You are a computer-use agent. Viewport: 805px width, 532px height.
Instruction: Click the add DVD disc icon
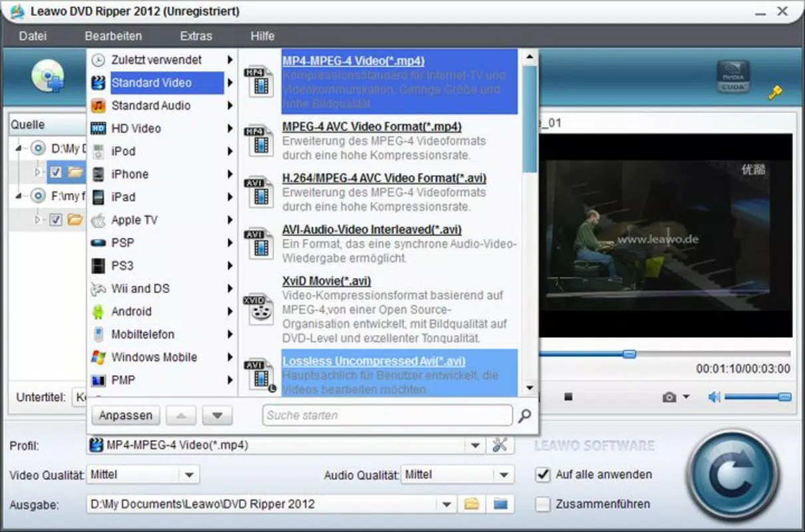point(48,77)
